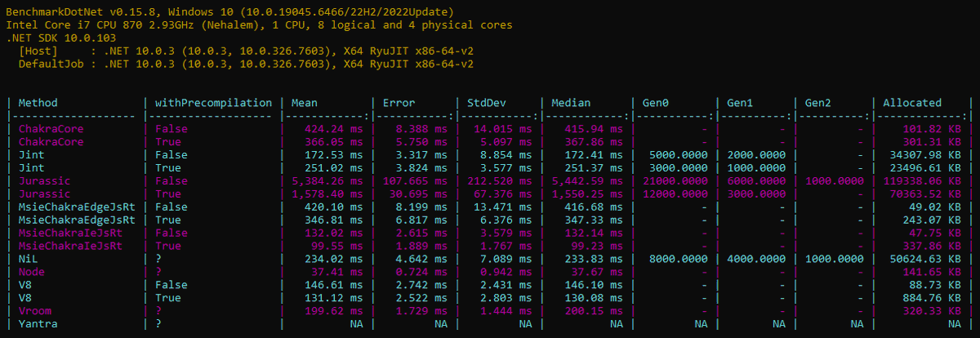Click the Gen1 column header
The width and height of the screenshot is (980, 338).
tap(741, 103)
